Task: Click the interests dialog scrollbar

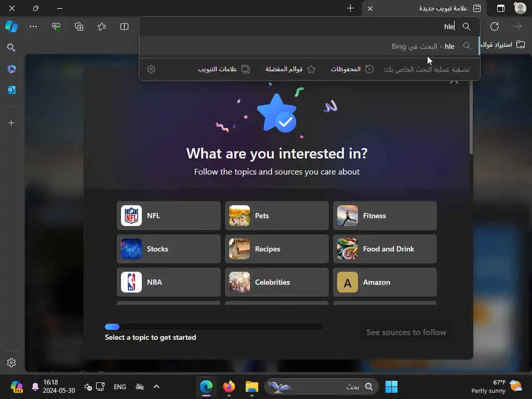Action: 471,118
